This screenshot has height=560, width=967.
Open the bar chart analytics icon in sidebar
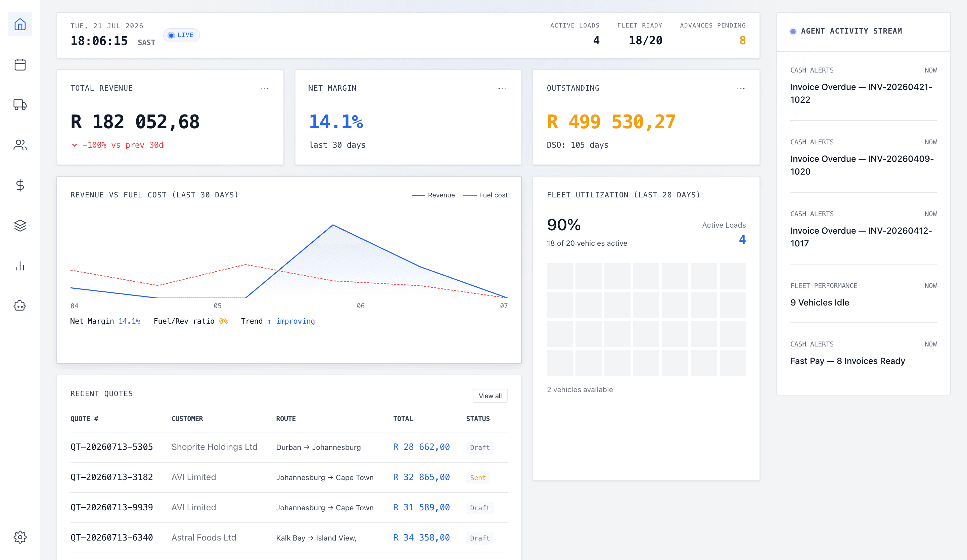(x=20, y=266)
